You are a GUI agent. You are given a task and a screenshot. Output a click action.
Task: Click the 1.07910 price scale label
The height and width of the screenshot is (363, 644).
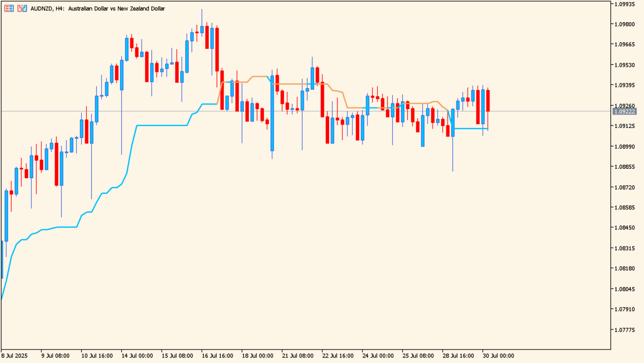(x=625, y=309)
